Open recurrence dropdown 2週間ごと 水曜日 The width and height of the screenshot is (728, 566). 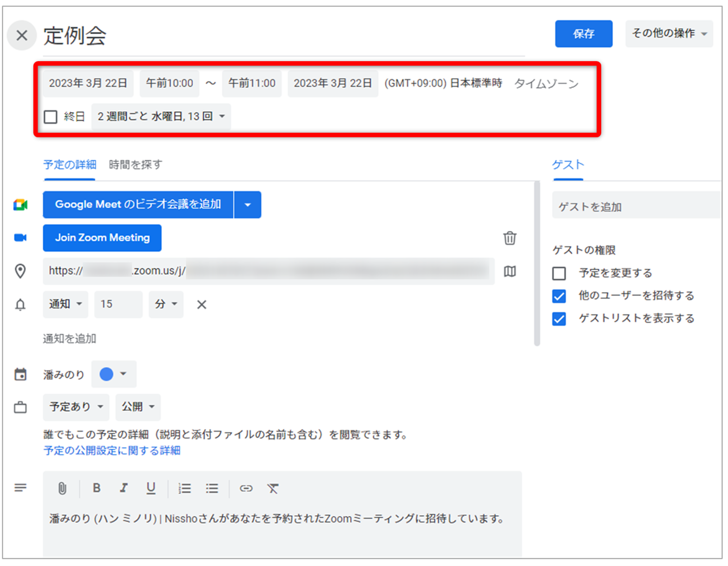(161, 116)
